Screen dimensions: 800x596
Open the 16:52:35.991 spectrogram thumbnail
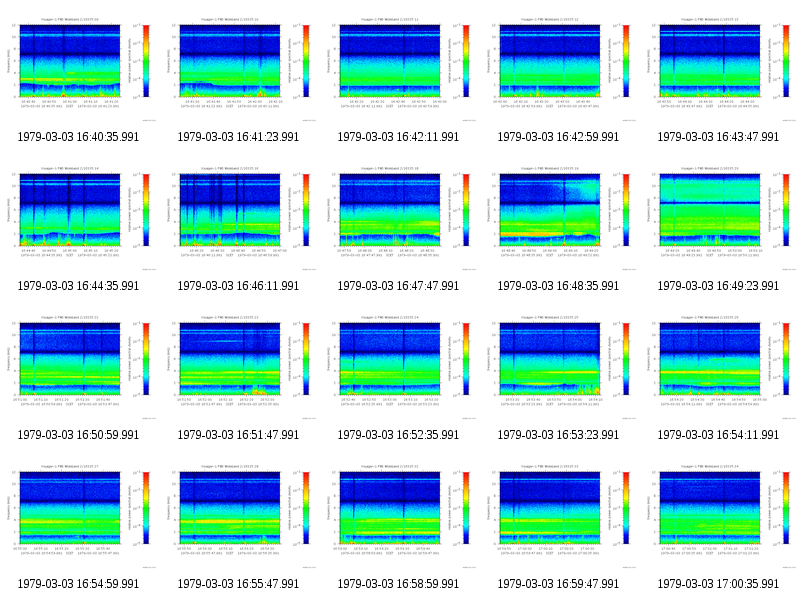pos(398,366)
